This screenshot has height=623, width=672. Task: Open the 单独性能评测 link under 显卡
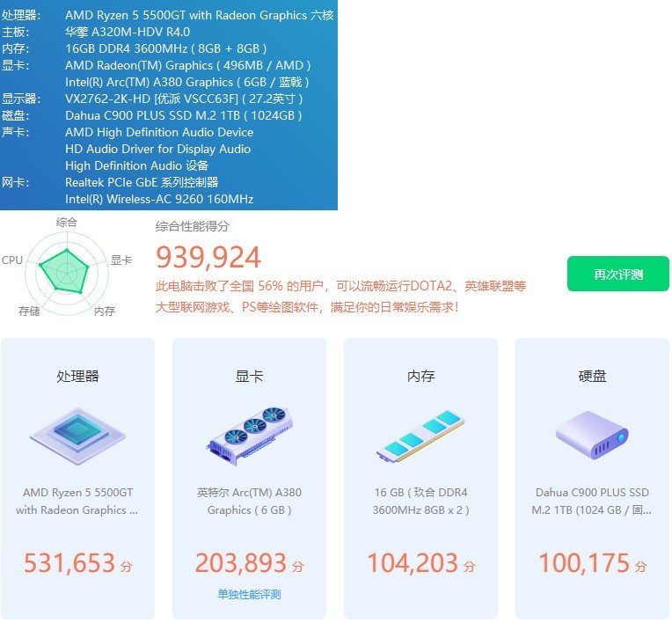tap(249, 594)
